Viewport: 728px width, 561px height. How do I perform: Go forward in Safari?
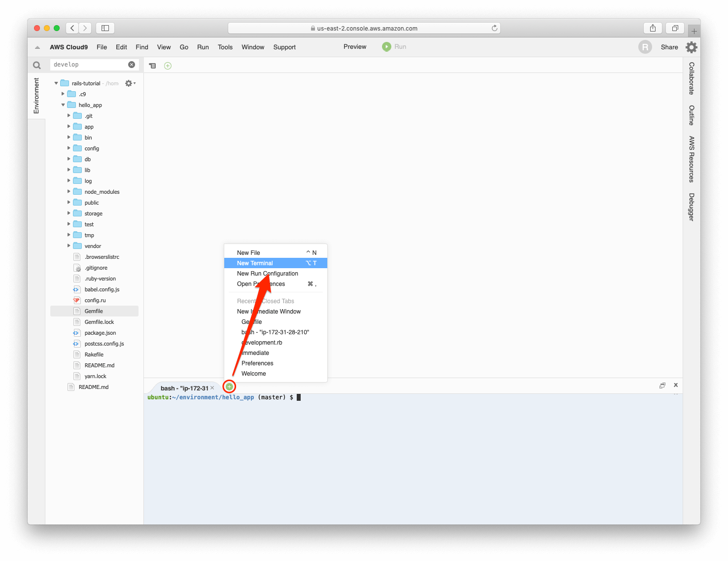tap(85, 28)
